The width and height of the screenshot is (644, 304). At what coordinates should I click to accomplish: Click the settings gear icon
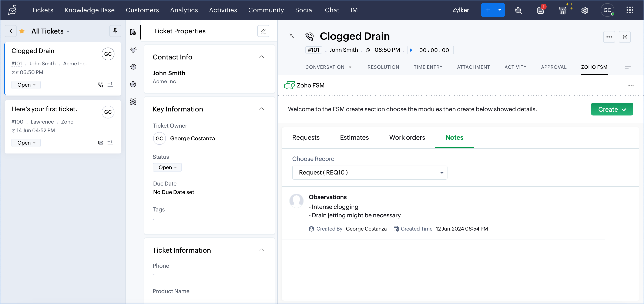point(584,10)
